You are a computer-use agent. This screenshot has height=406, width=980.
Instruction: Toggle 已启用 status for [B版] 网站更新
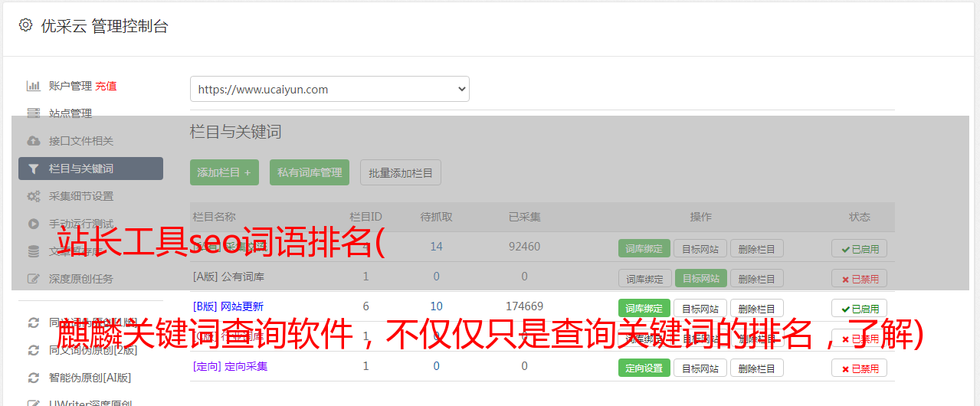point(859,308)
